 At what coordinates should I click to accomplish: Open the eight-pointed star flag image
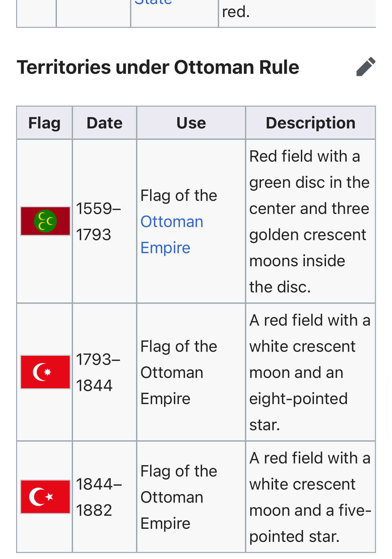pos(45,372)
